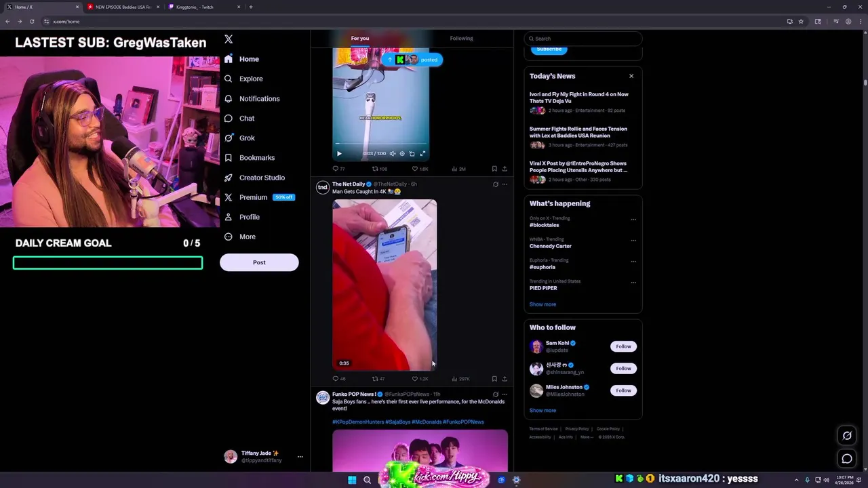Open Windows taskbar search
This screenshot has height=488, width=868.
367,480
